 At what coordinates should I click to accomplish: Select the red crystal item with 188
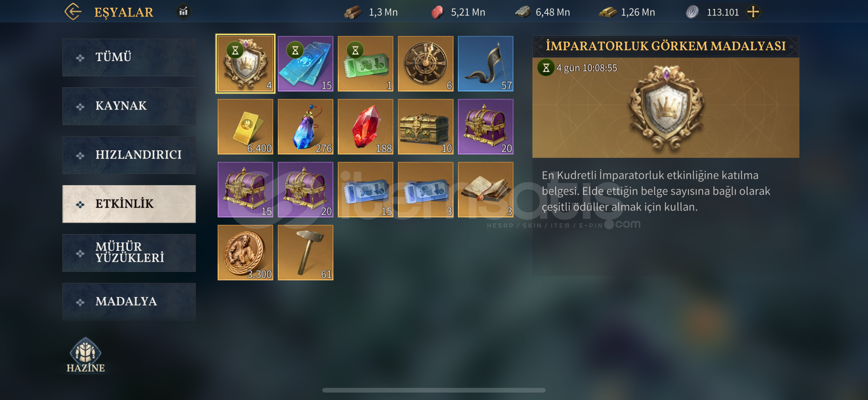coord(366,127)
